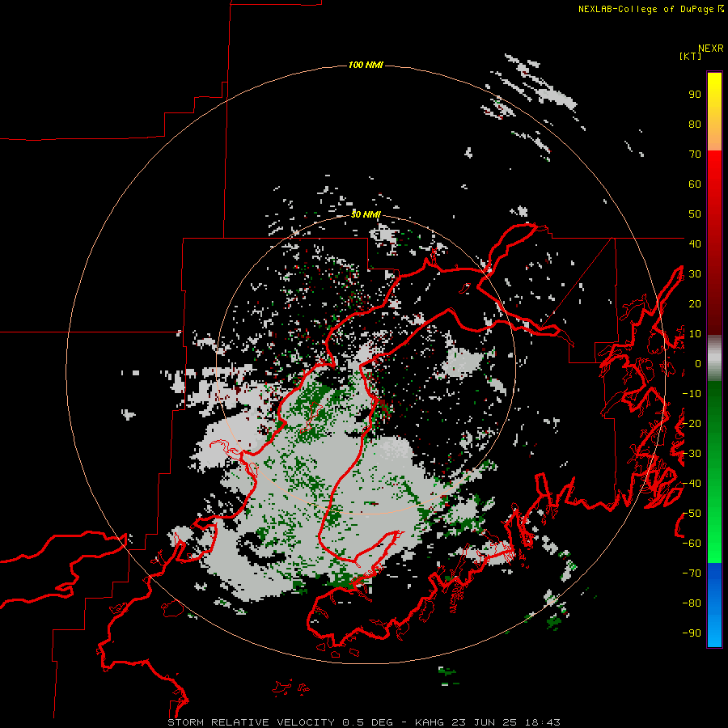This screenshot has width=728, height=728.
Task: Click the -10 value on velocity scale
Action: 692,394
